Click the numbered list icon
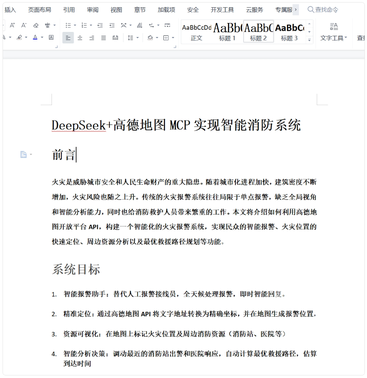 [84, 25]
